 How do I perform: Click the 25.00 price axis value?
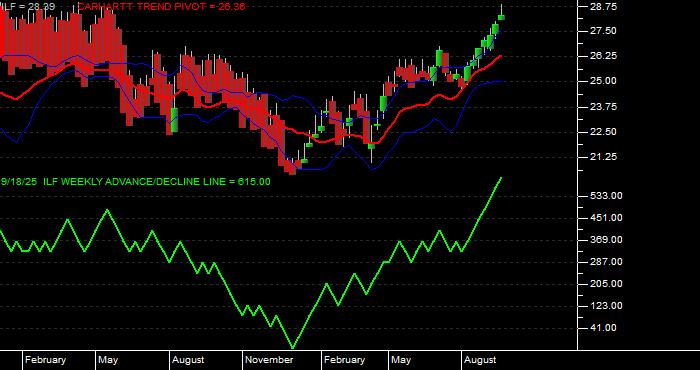click(604, 81)
